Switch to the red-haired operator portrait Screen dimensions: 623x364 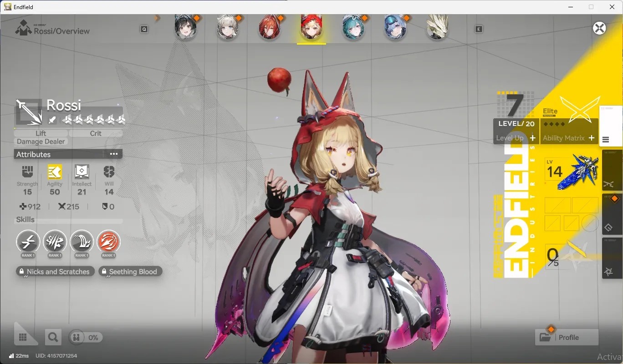270,28
